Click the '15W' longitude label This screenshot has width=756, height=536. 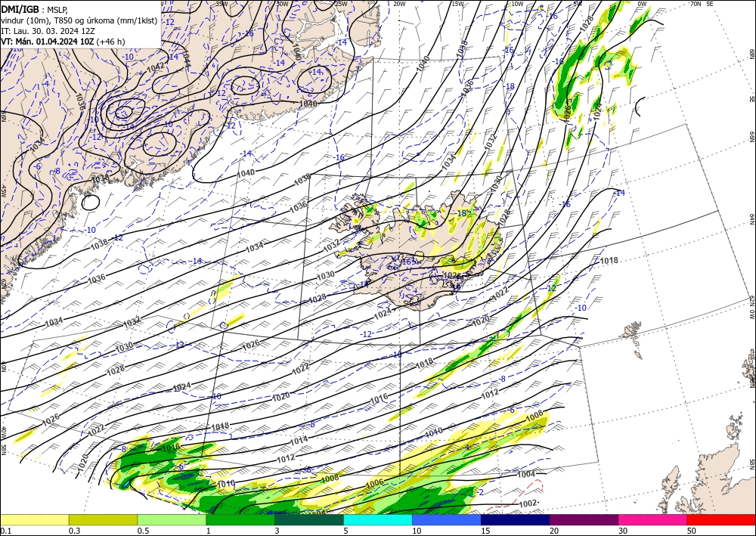457,4
